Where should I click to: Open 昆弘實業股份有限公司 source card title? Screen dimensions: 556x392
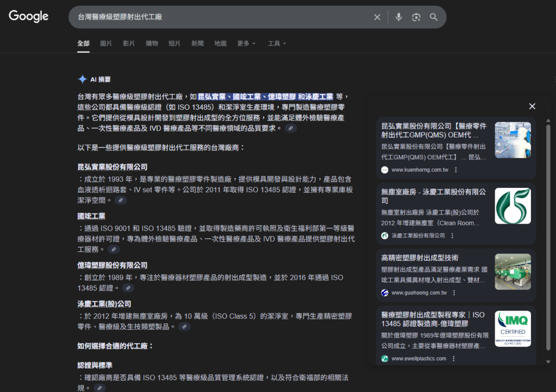tap(434, 130)
